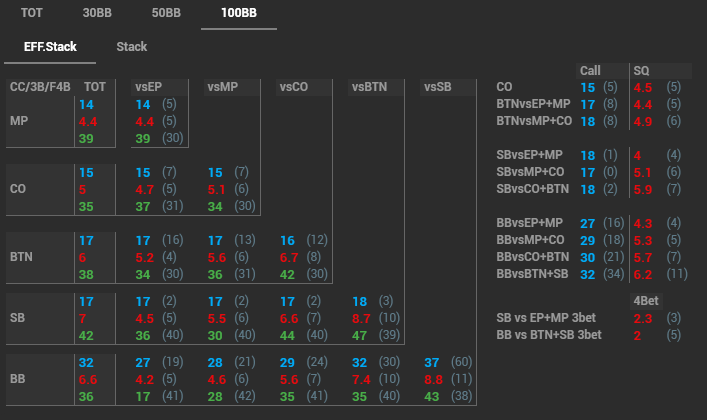
Task: Switch to the Stack sub-tab
Action: pos(131,46)
